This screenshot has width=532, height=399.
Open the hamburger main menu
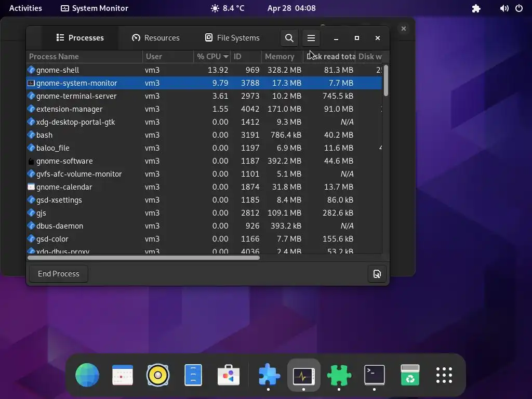point(311,37)
